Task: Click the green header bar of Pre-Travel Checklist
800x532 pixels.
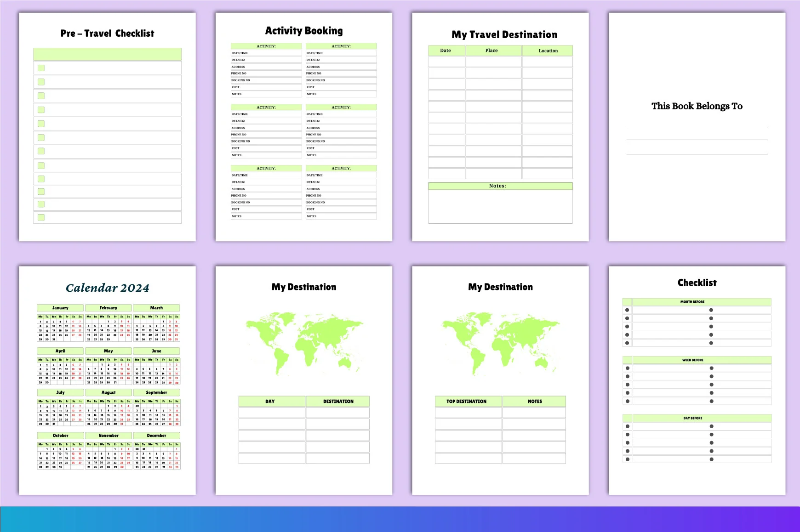Action: pyautogui.click(x=107, y=54)
